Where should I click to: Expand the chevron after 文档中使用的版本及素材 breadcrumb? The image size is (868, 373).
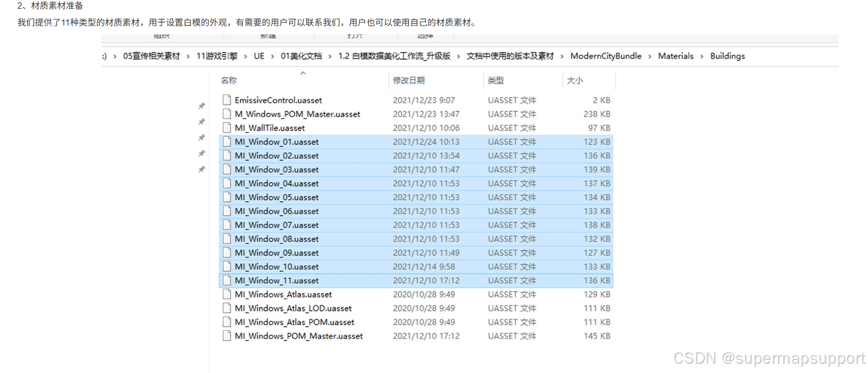click(x=563, y=56)
